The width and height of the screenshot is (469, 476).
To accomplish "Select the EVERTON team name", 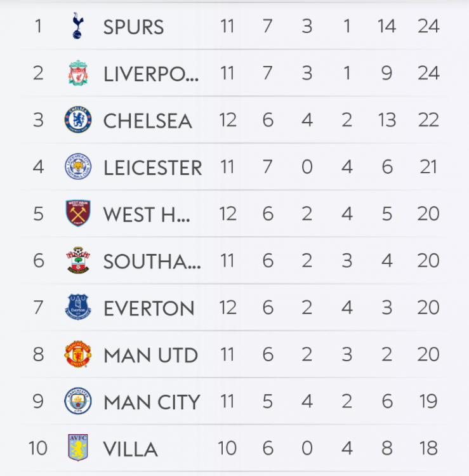I will [x=149, y=308].
